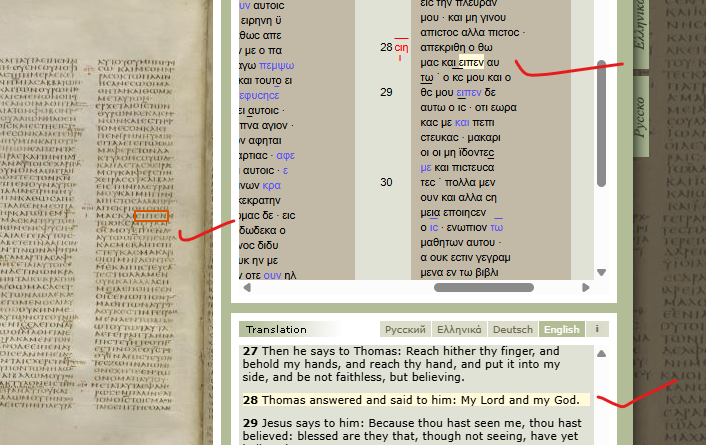Click blue word 'ειπεν' in verse 29

pyautogui.click(x=469, y=92)
